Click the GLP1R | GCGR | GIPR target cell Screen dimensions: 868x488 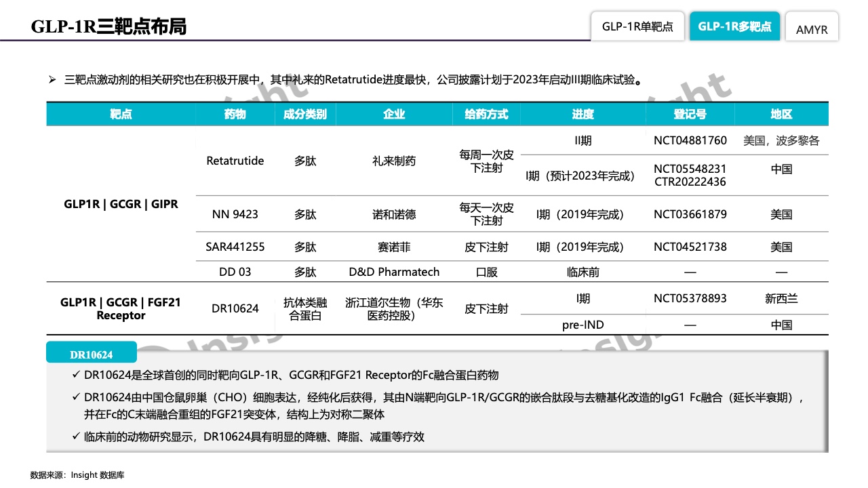(x=121, y=203)
